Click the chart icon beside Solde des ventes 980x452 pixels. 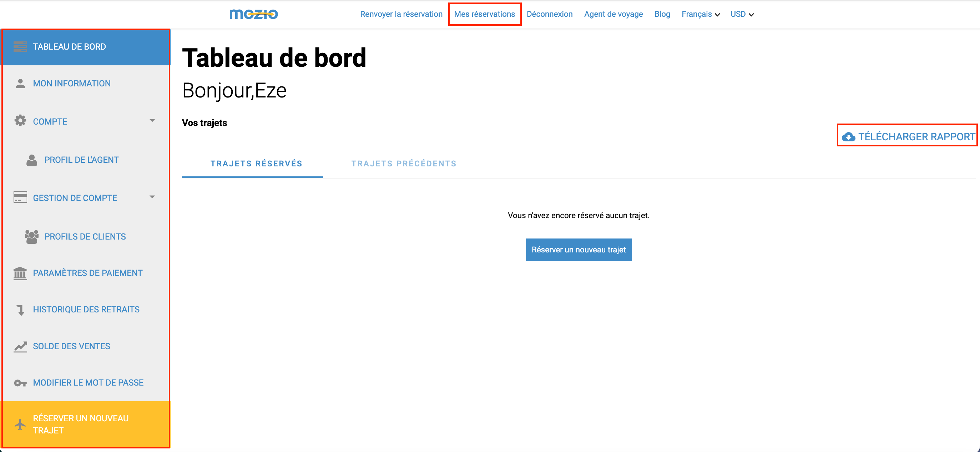(x=20, y=347)
